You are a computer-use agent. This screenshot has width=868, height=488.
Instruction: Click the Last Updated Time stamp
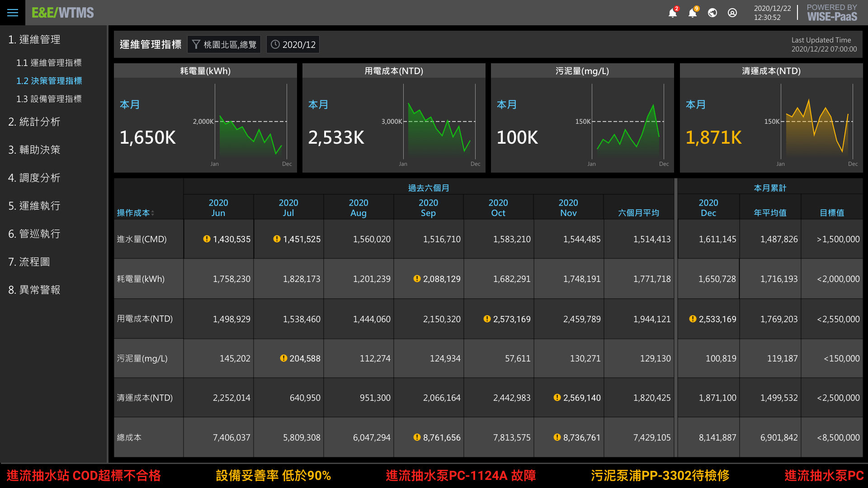(x=824, y=44)
